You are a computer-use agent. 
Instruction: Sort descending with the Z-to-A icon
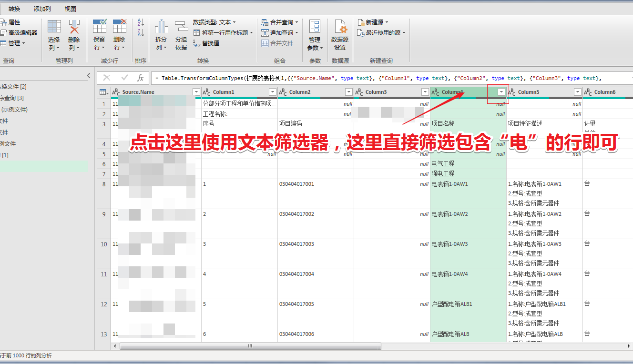pos(141,33)
